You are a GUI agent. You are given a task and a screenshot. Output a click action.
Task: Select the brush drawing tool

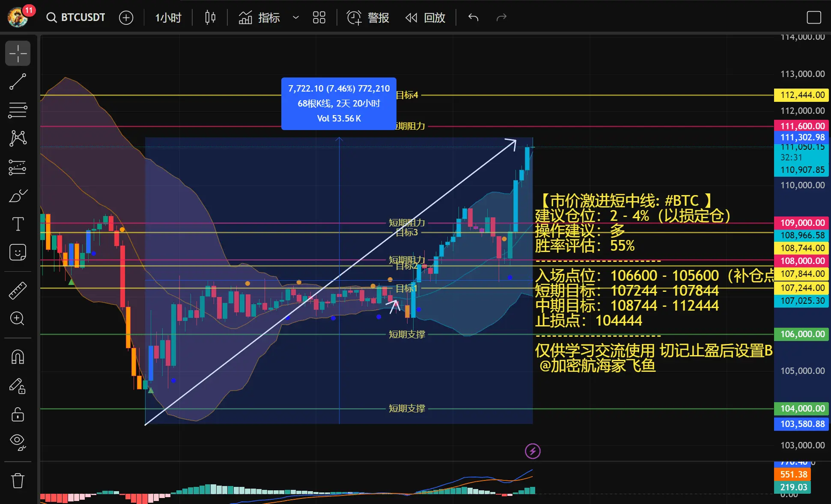tap(18, 196)
